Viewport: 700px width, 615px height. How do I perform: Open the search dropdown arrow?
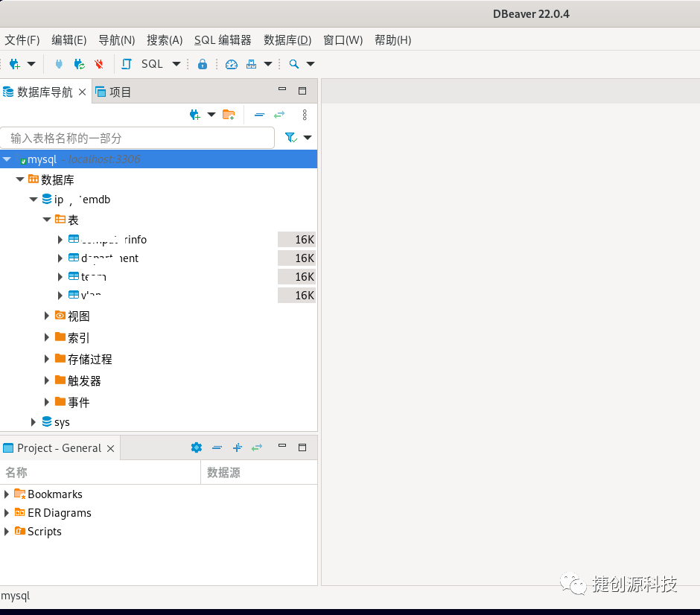tap(311, 64)
